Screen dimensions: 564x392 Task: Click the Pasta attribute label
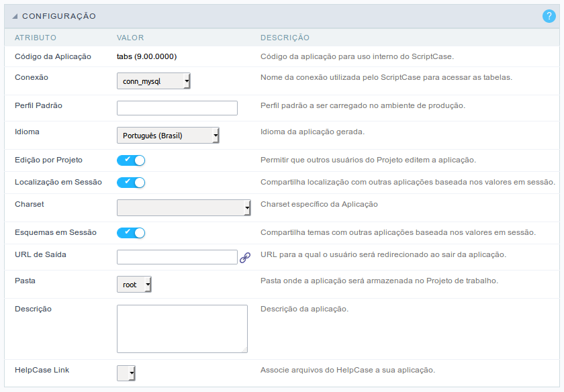[25, 281]
